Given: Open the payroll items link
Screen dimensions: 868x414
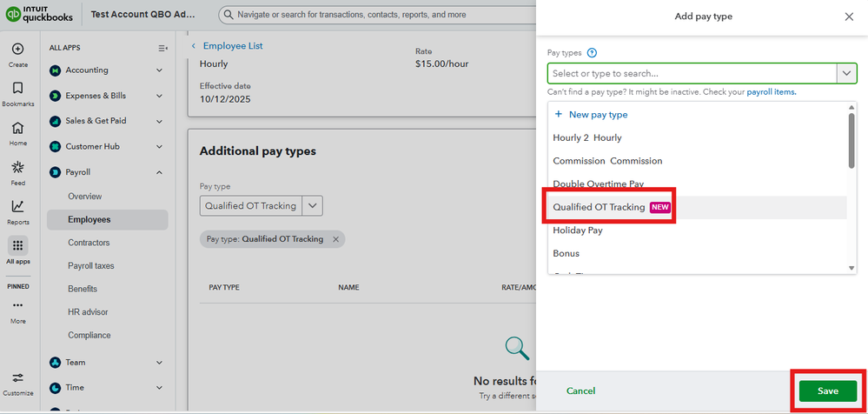Looking at the screenshot, I should tap(772, 92).
